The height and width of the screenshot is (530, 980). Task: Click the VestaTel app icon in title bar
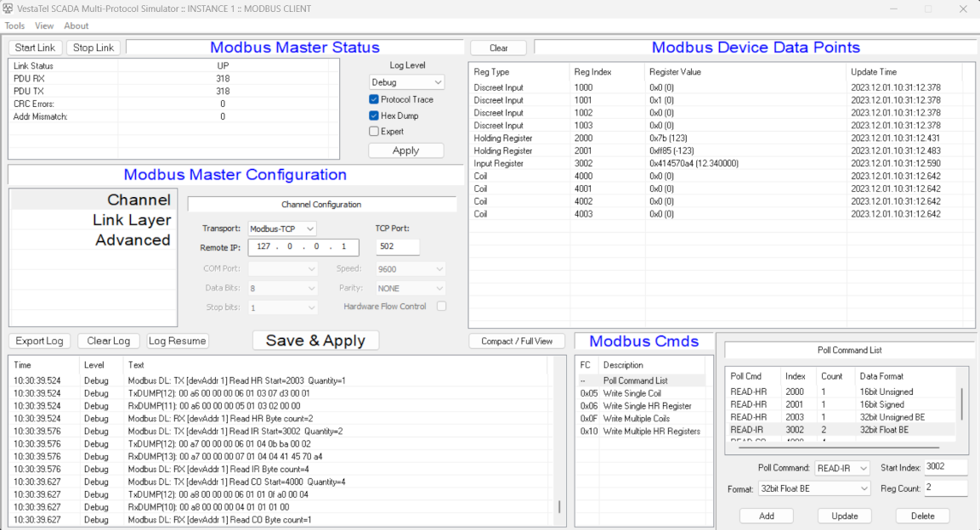tap(8, 8)
